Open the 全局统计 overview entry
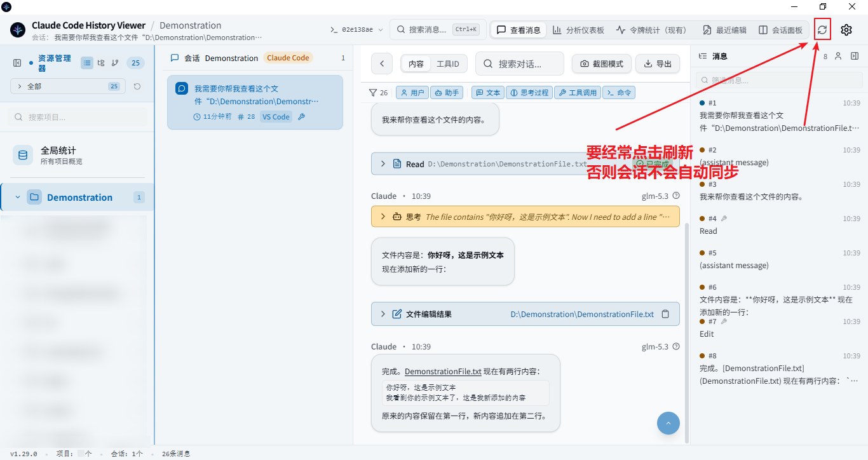Viewport: 868px width, 460px height. [77, 155]
